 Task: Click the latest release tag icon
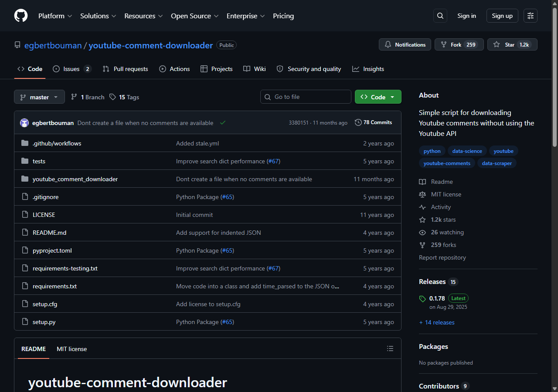pyautogui.click(x=422, y=299)
